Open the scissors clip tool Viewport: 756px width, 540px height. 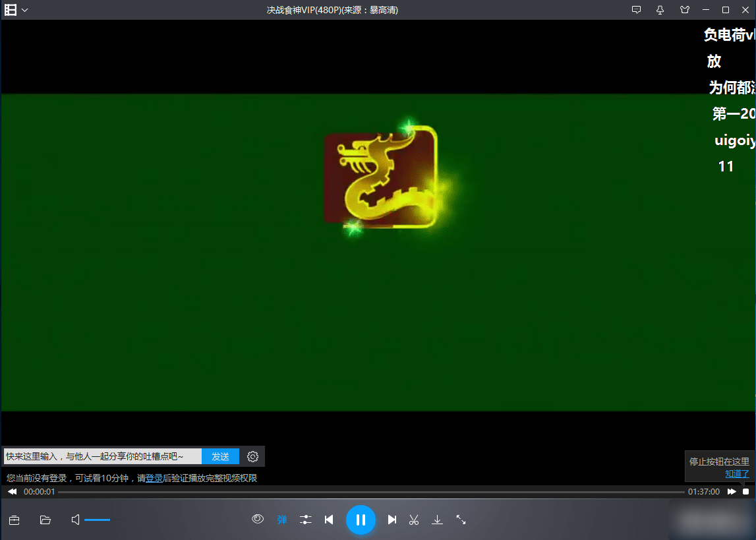coord(414,520)
